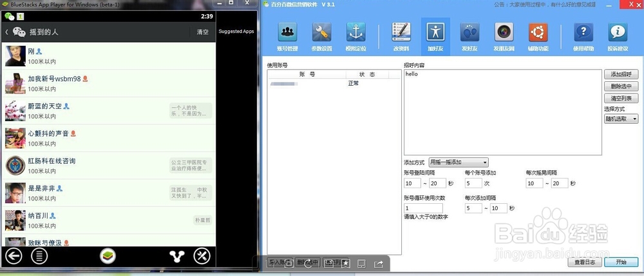The width and height of the screenshot is (644, 276).
Task: Click the 每个账号添加 count field
Action: point(473,183)
